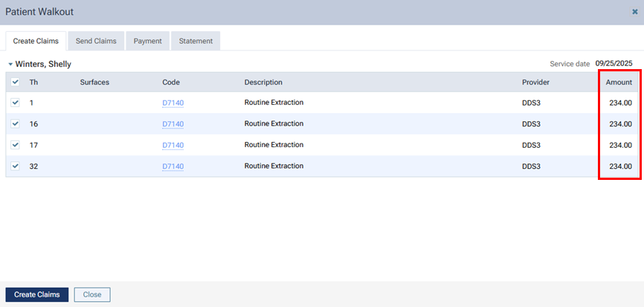644x307 pixels.
Task: Select the Create Claims tab
Action: point(36,41)
